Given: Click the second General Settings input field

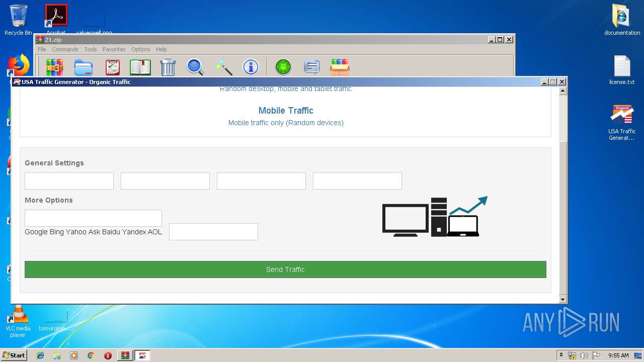Looking at the screenshot, I should pyautogui.click(x=165, y=181).
